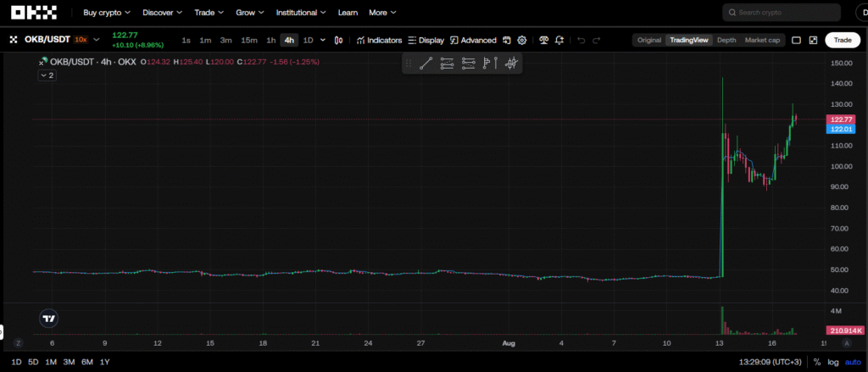The width and height of the screenshot is (868, 372).
Task: Click the TradingView logo on chart
Action: click(49, 319)
